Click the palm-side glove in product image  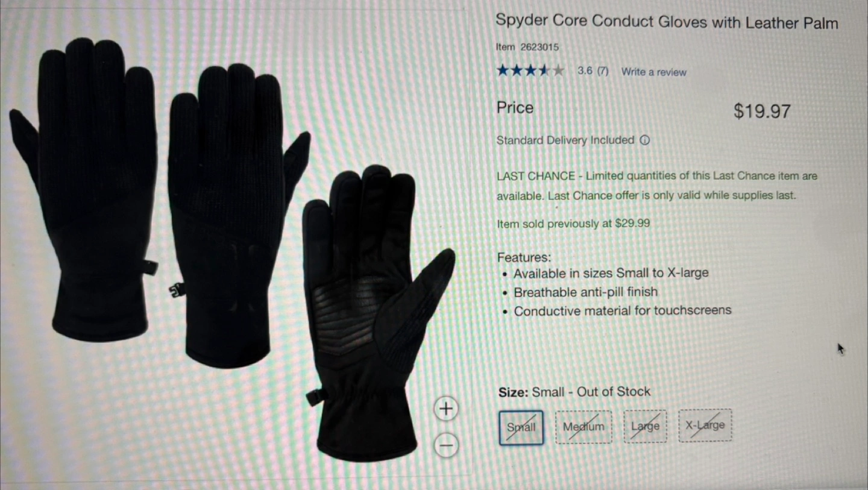(377, 313)
